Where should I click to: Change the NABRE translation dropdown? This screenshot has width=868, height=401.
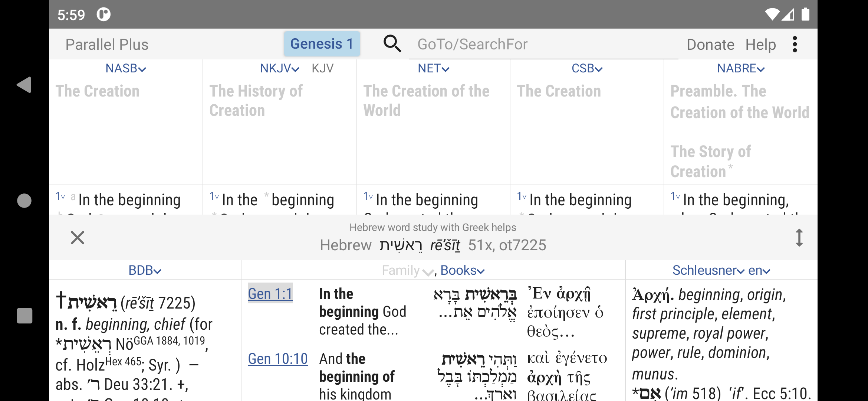(741, 68)
